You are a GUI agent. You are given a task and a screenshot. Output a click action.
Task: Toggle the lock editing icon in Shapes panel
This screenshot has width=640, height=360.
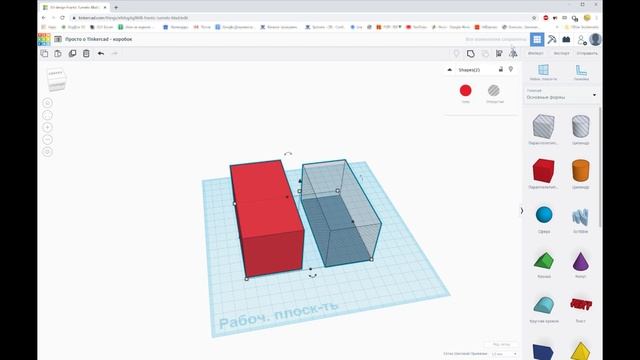(x=501, y=69)
